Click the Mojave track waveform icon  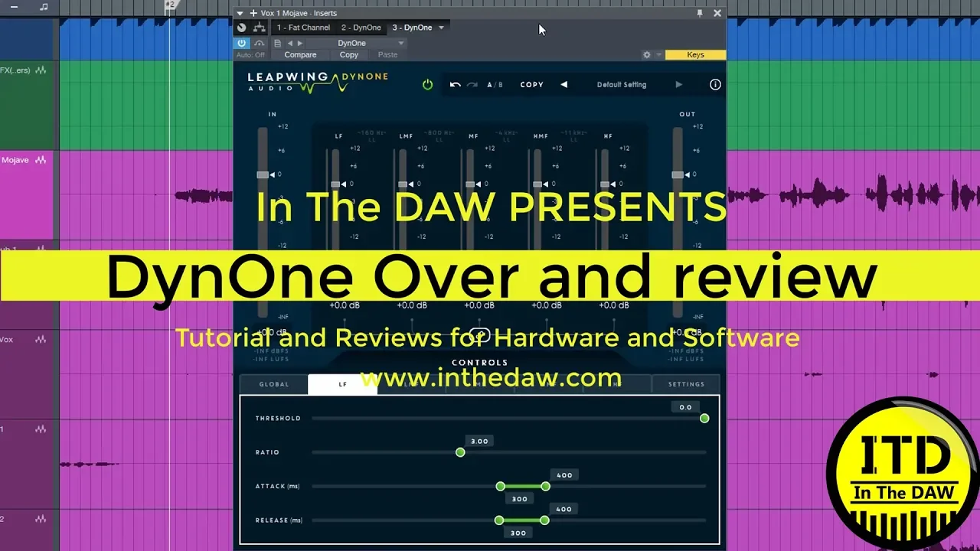click(x=41, y=160)
